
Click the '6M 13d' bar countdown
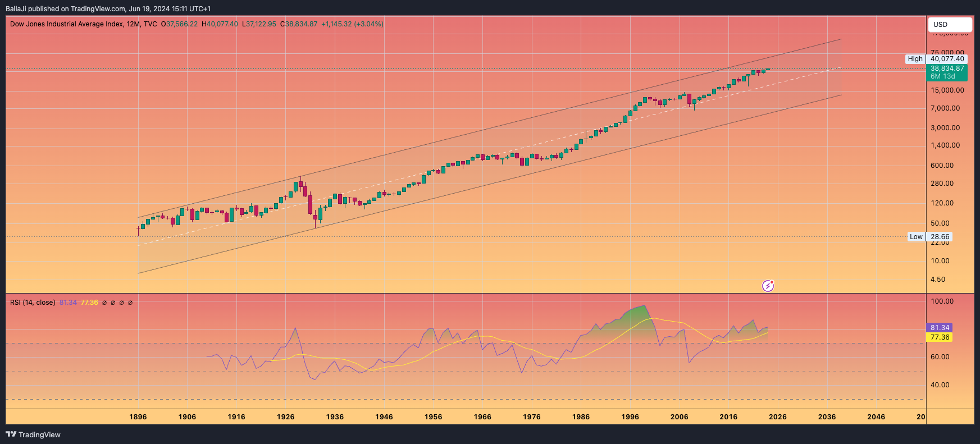coord(942,76)
